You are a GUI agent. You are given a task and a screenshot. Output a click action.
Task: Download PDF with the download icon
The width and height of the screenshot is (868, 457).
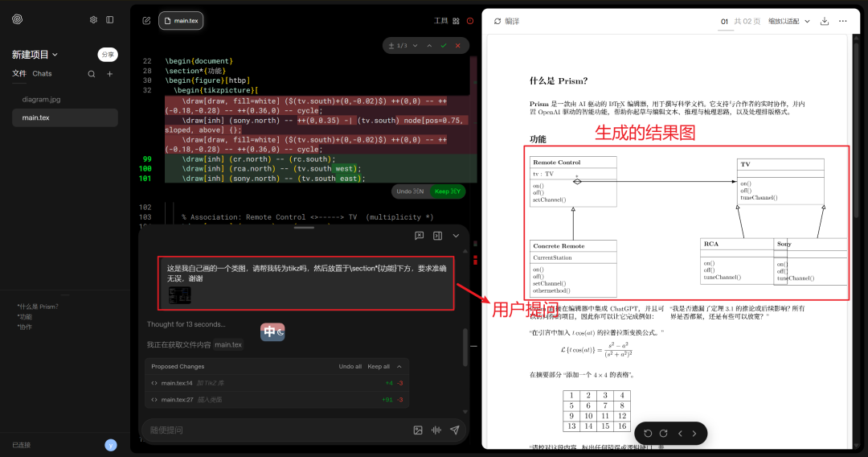click(825, 21)
